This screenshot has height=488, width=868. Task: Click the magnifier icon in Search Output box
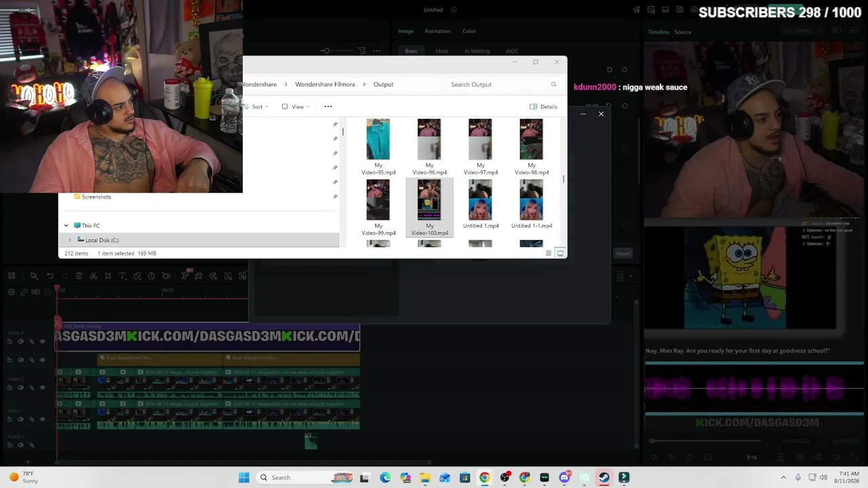553,85
